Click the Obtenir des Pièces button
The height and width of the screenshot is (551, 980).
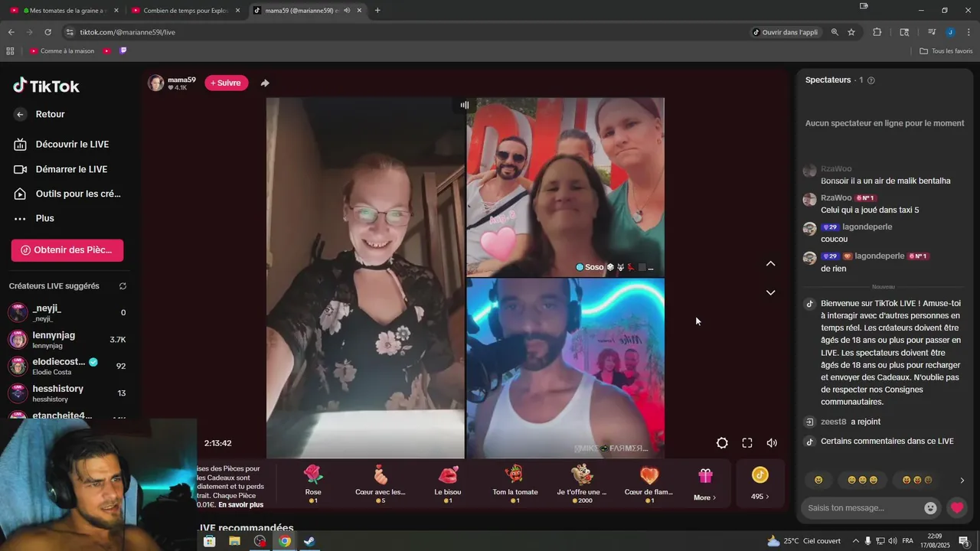(x=67, y=249)
